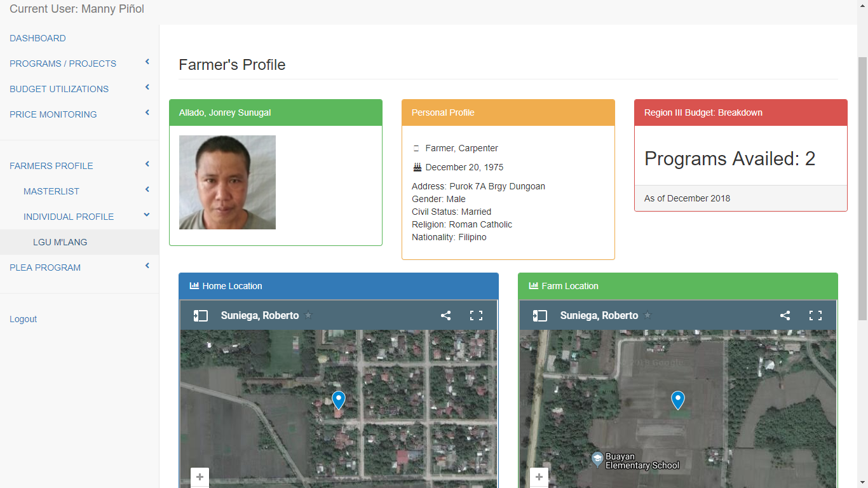Screen dimensions: 868x488
Task: Click the birthdate December 20, 1975
Action: (x=465, y=167)
